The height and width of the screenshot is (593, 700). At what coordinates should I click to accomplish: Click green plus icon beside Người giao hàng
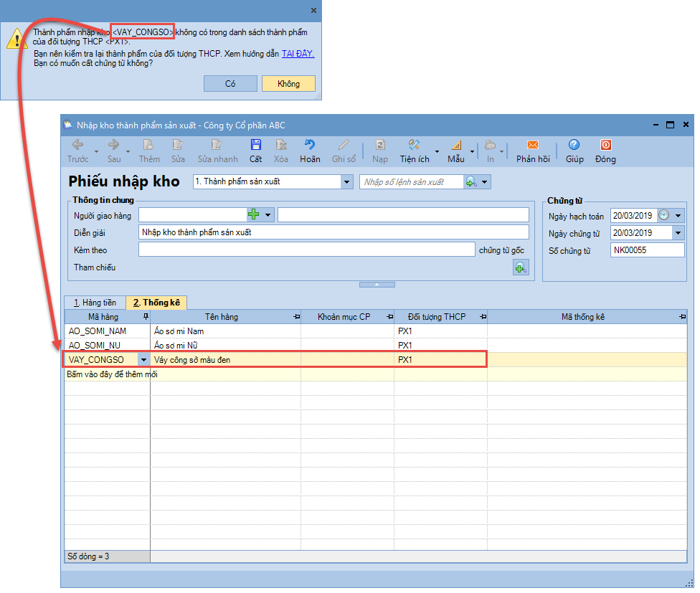253,214
